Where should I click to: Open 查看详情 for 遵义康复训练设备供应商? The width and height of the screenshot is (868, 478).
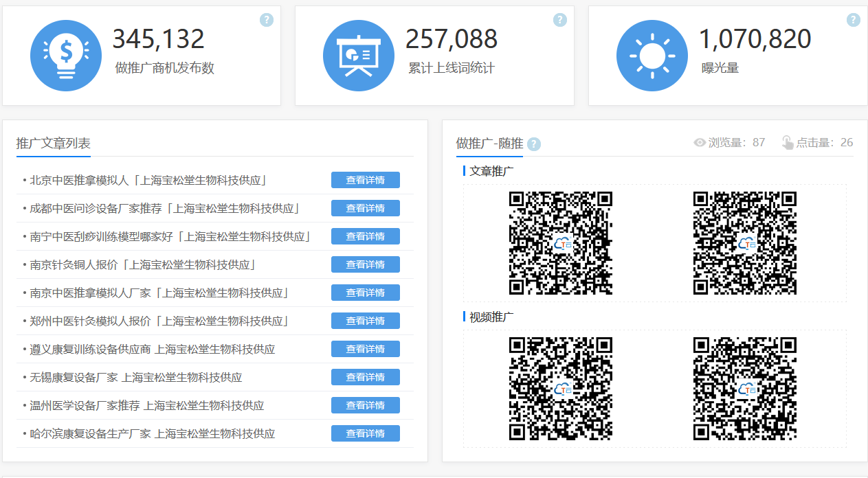pyautogui.click(x=366, y=349)
